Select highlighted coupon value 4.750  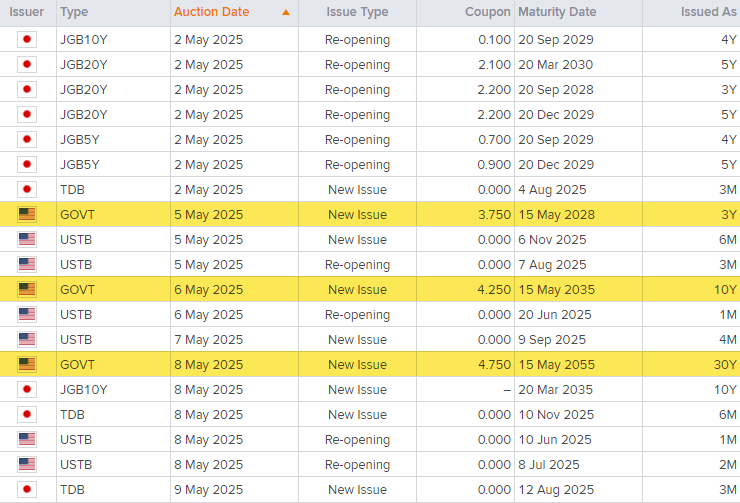494,365
